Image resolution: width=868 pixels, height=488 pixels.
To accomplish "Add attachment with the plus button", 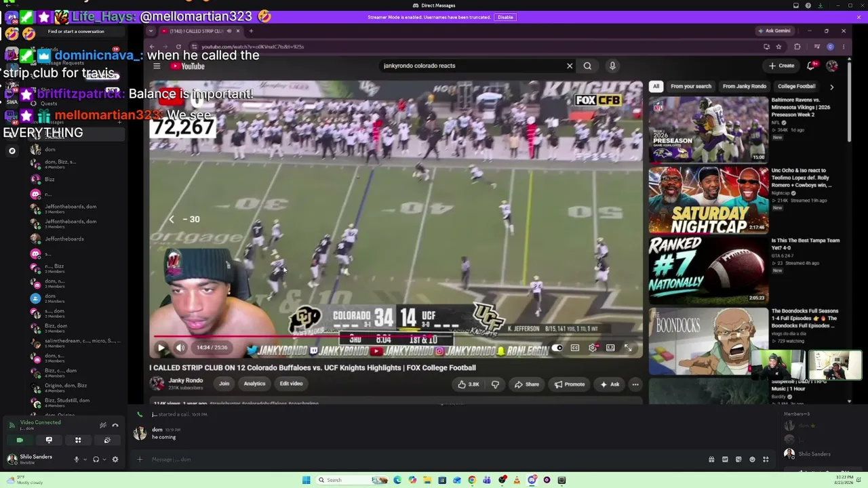I will pos(140,460).
